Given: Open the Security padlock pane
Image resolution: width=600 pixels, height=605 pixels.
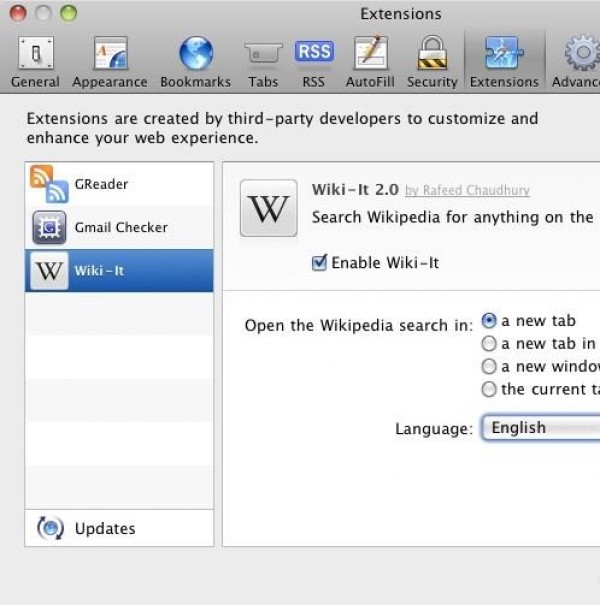Looking at the screenshot, I should coord(432,62).
